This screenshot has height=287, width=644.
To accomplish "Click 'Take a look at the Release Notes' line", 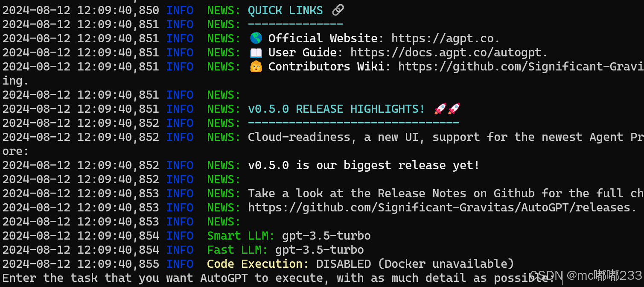I will [446, 193].
